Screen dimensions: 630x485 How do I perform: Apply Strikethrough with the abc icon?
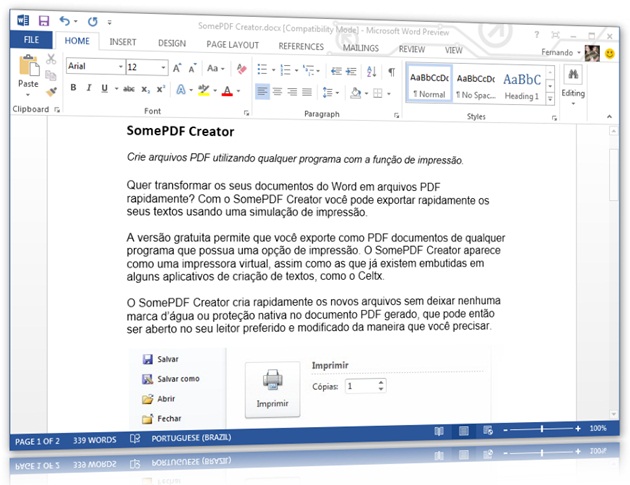tap(129, 88)
